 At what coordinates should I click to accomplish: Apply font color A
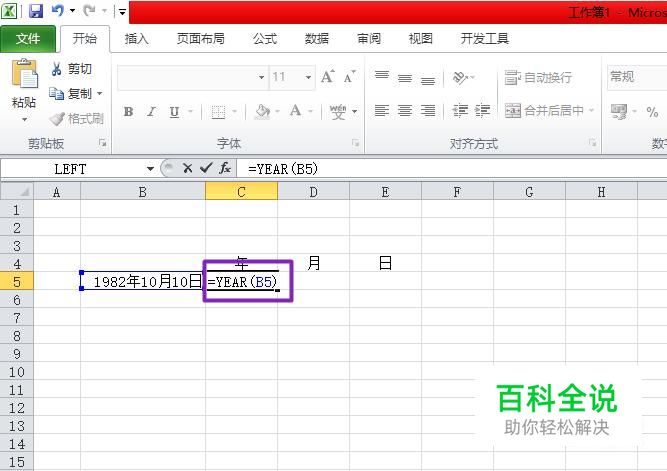[x=296, y=111]
